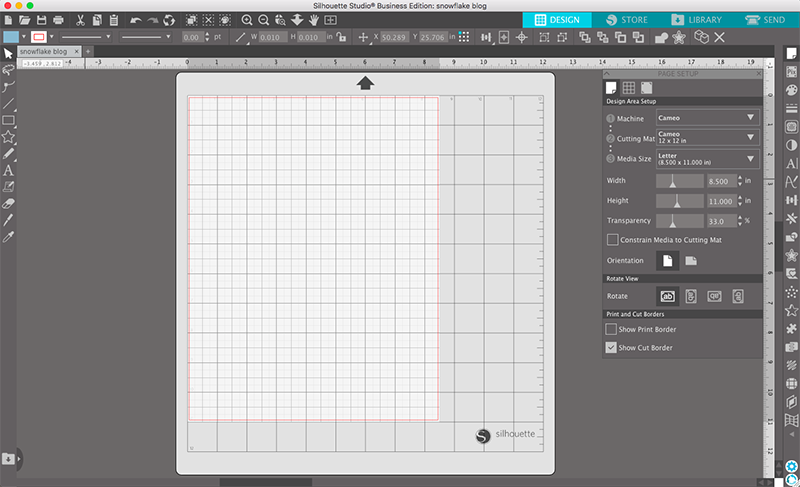The width and height of the screenshot is (800, 487).
Task: Click the line thickness pt field
Action: (x=192, y=37)
